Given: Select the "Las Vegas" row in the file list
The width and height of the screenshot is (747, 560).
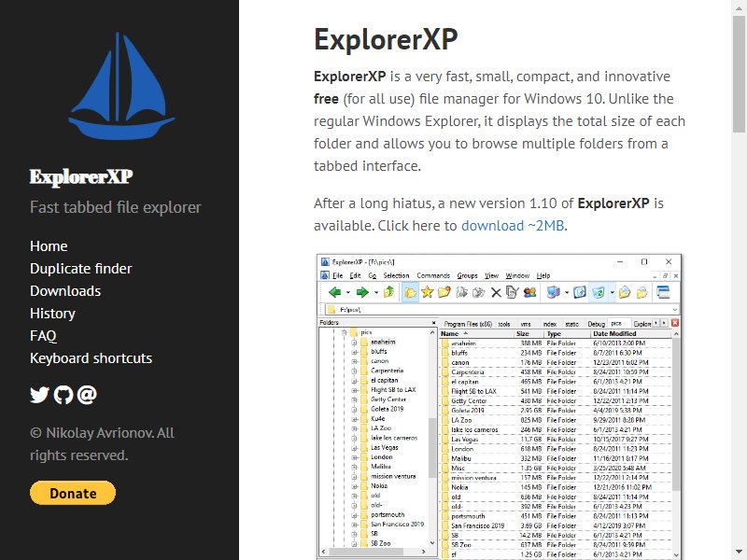Looking at the screenshot, I should 556,440.
